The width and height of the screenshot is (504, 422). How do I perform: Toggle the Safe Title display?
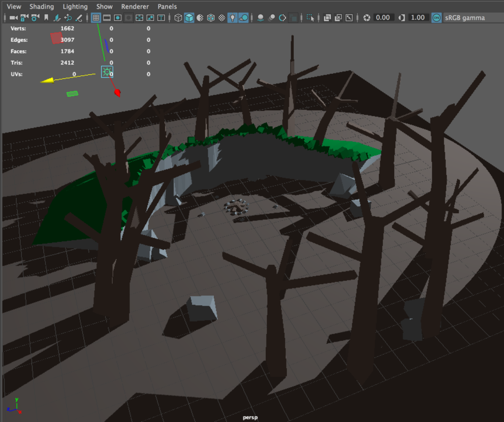click(x=161, y=18)
